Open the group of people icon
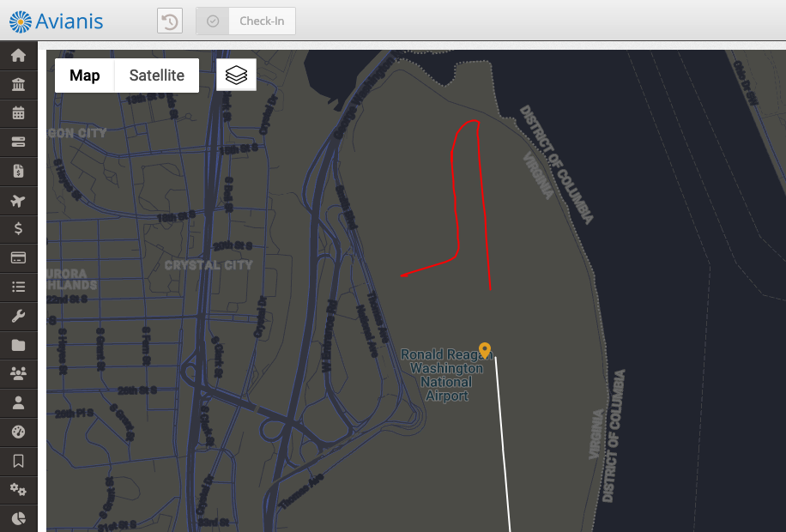This screenshot has width=786, height=532. [x=19, y=373]
